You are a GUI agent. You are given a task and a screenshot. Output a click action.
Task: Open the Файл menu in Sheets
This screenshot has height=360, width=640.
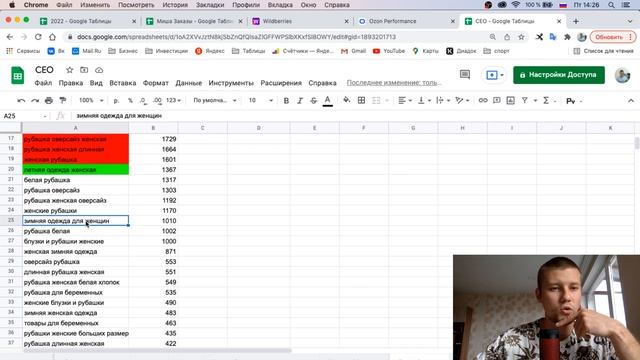pos(43,83)
